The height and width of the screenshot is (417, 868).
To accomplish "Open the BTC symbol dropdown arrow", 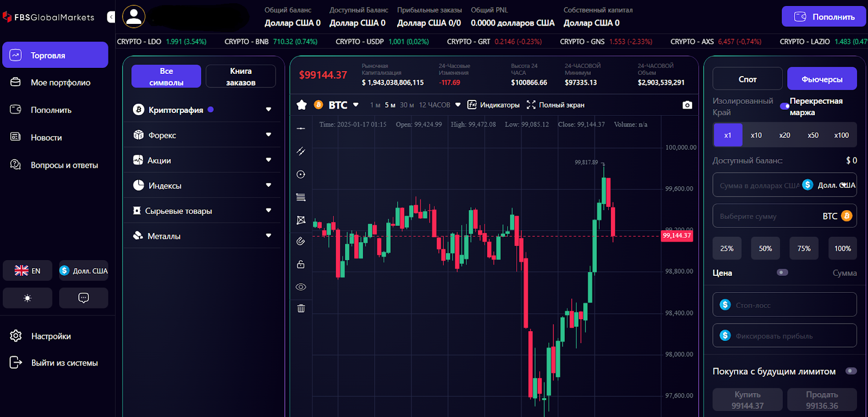I will 356,105.
